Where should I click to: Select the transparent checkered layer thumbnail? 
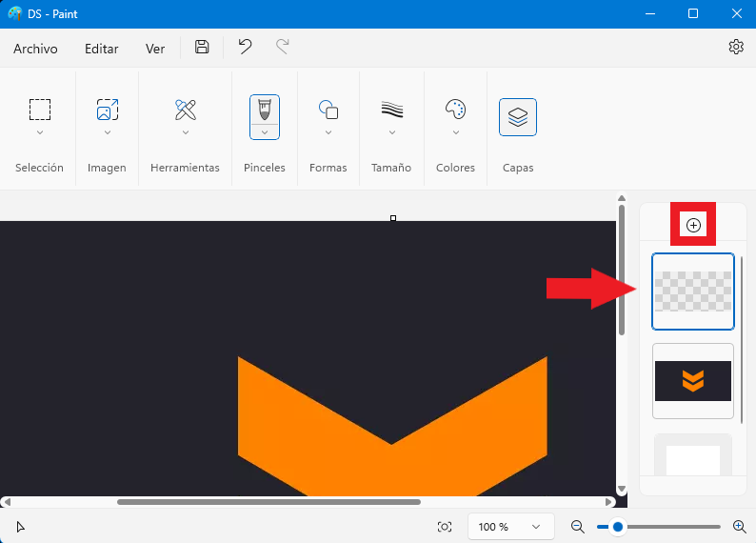point(693,292)
